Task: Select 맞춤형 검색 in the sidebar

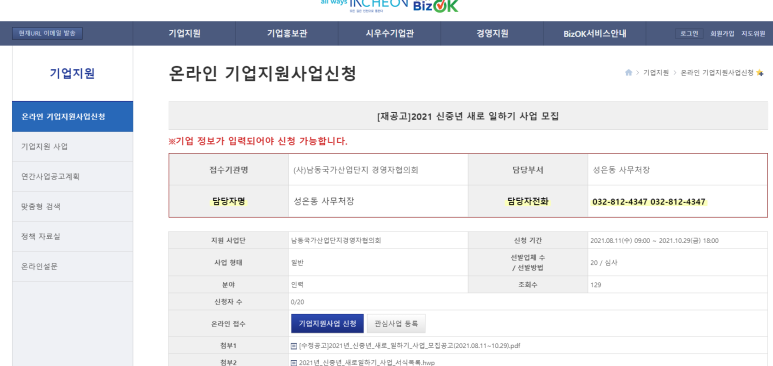Action: click(72, 207)
